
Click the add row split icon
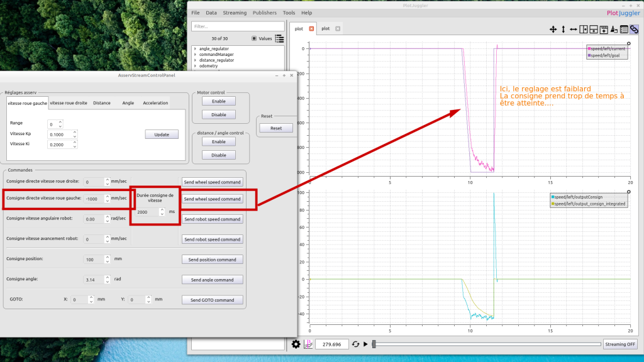pyautogui.click(x=594, y=29)
